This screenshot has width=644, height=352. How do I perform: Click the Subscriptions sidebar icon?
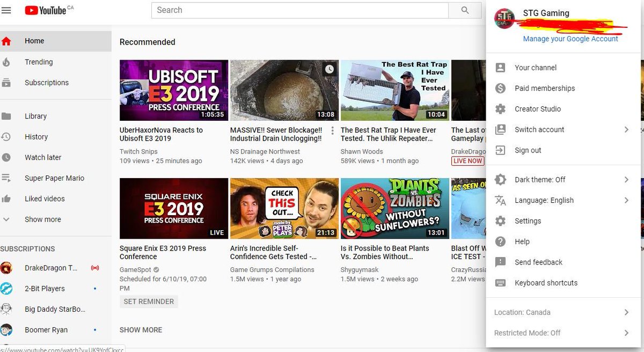click(6, 83)
